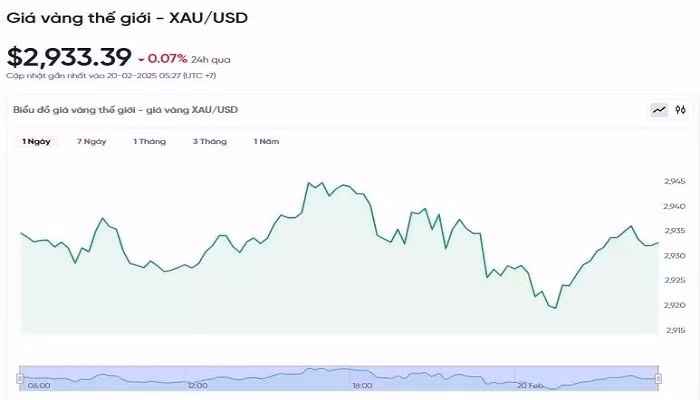Screen dimensions: 700x400
Task: Show the 3 Tháng chart range
Action: tap(210, 141)
